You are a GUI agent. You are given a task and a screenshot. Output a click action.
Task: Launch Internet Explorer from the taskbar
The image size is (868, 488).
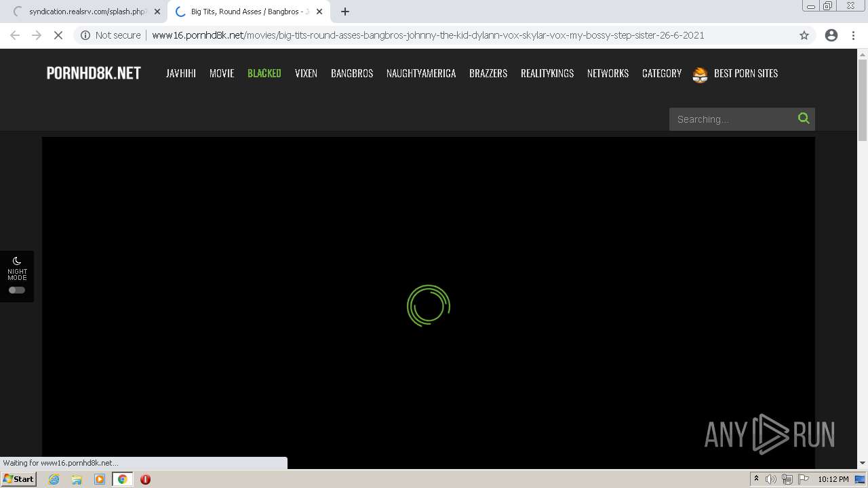point(54,479)
